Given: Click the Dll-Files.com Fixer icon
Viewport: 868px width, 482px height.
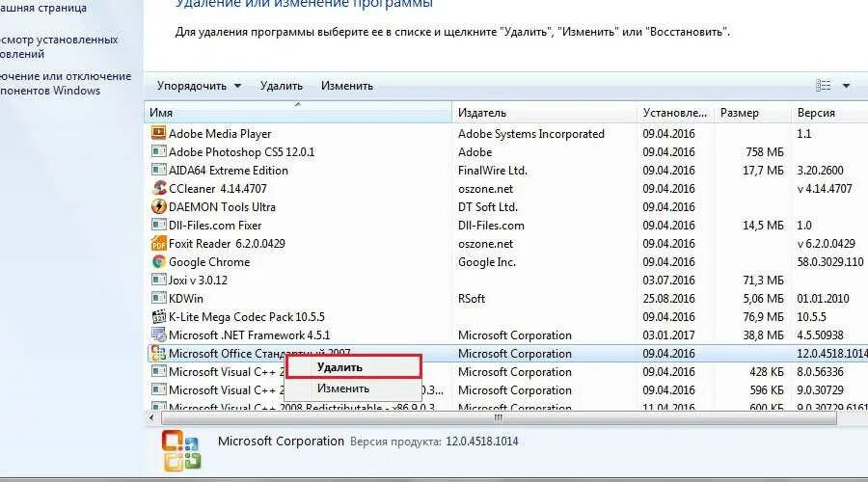Looking at the screenshot, I should (158, 225).
